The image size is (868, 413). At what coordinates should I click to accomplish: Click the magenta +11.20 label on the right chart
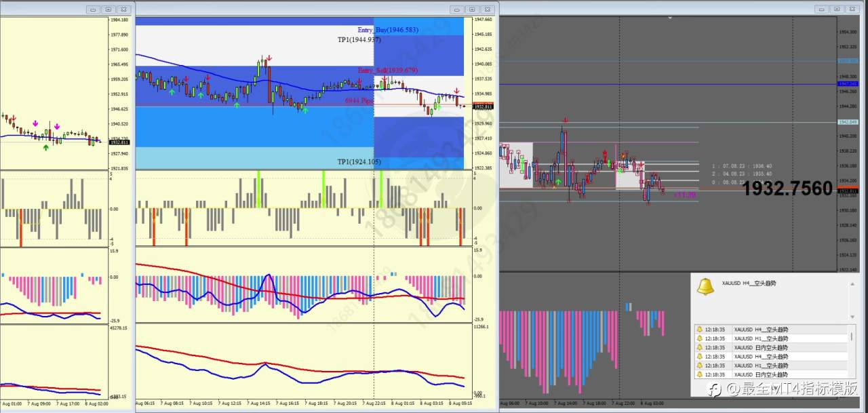coord(685,195)
